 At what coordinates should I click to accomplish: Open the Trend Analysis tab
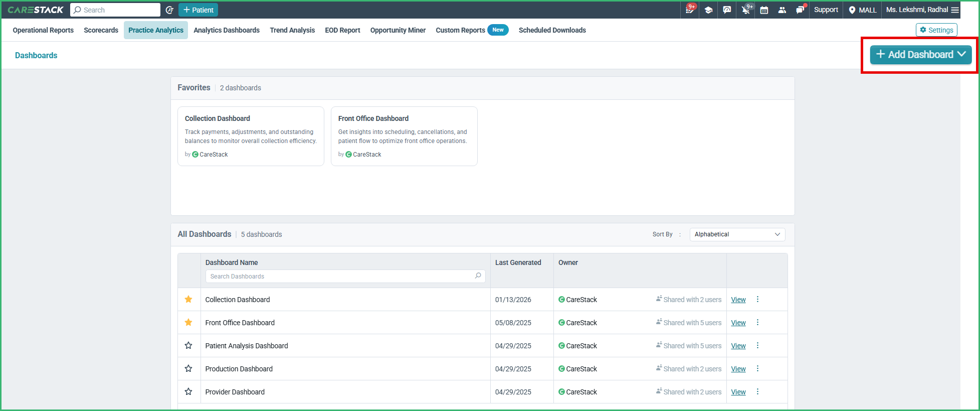(292, 30)
